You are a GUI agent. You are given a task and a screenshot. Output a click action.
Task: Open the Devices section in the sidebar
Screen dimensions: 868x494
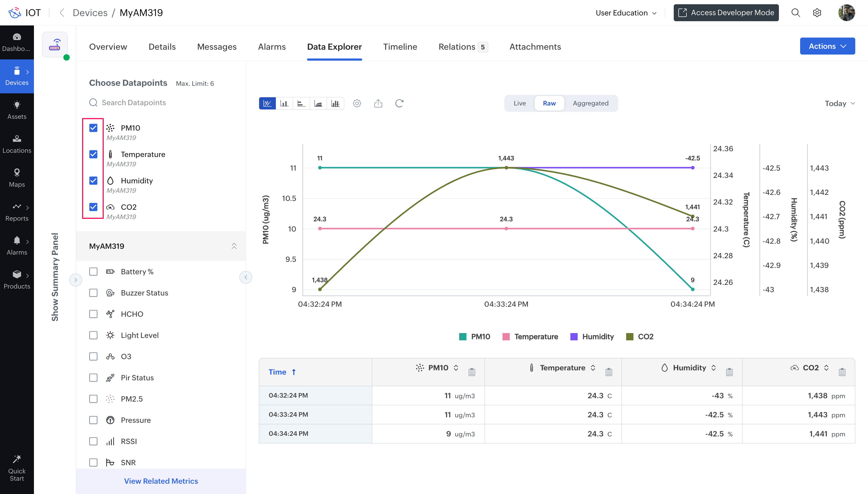[x=17, y=76]
